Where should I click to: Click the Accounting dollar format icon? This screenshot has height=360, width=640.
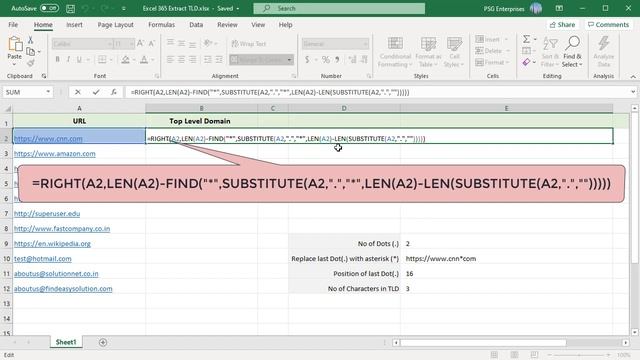(x=307, y=60)
